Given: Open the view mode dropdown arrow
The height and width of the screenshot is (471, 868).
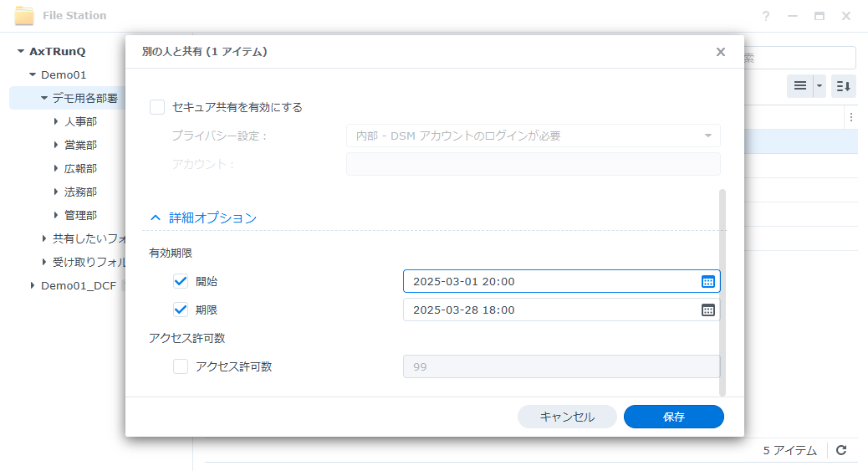Looking at the screenshot, I should point(819,86).
